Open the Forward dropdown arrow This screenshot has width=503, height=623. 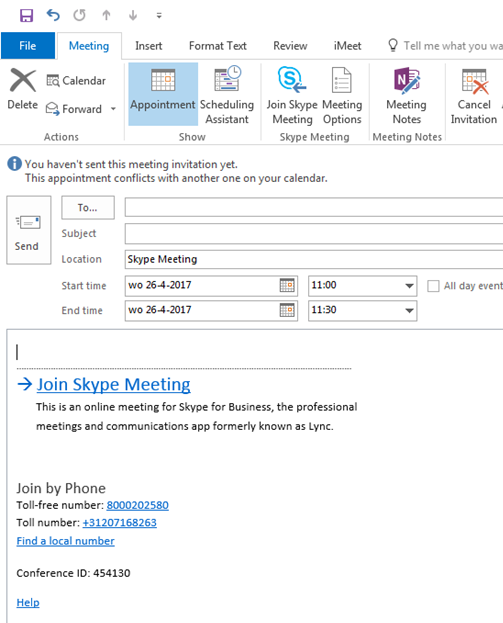114,109
